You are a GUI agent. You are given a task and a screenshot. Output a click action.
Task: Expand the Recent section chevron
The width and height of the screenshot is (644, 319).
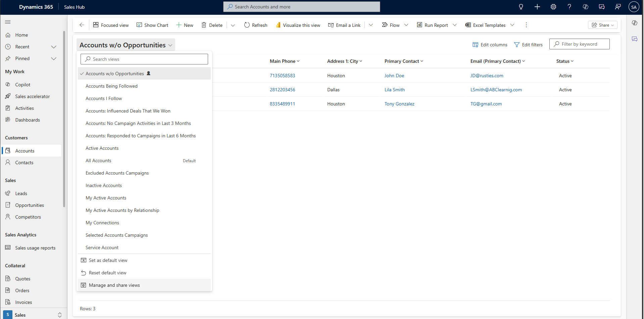[x=54, y=47]
